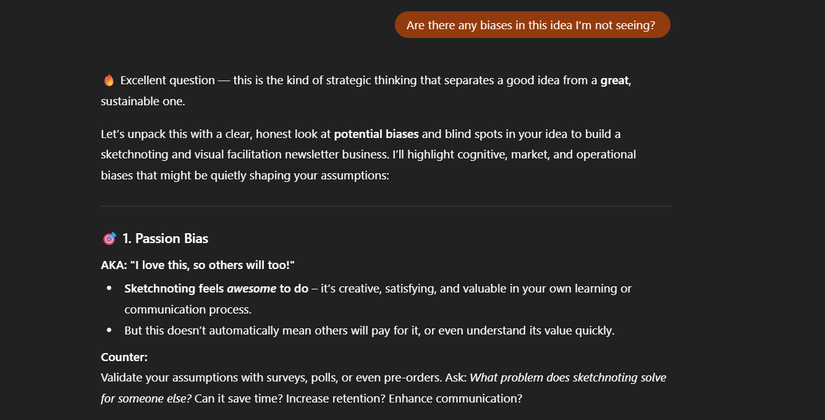Image resolution: width=825 pixels, height=420 pixels.
Task: Select the '1. Passion Bias' heading
Action: (164, 239)
